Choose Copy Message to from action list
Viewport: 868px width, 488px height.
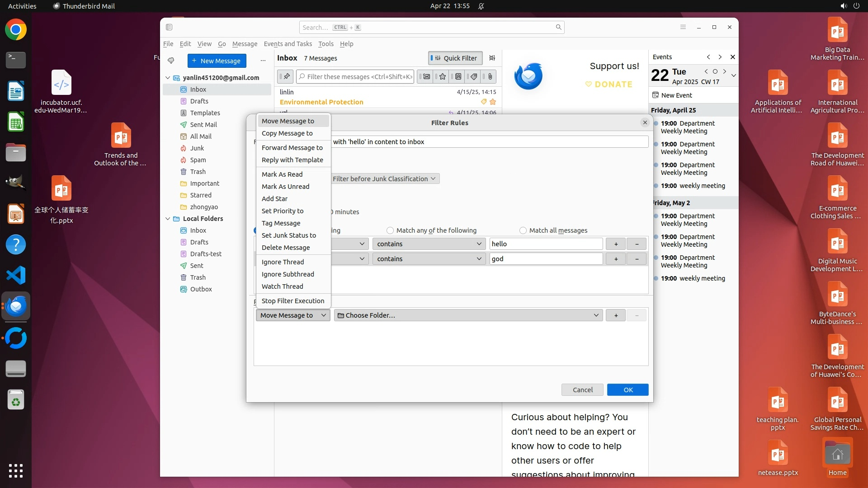click(287, 133)
